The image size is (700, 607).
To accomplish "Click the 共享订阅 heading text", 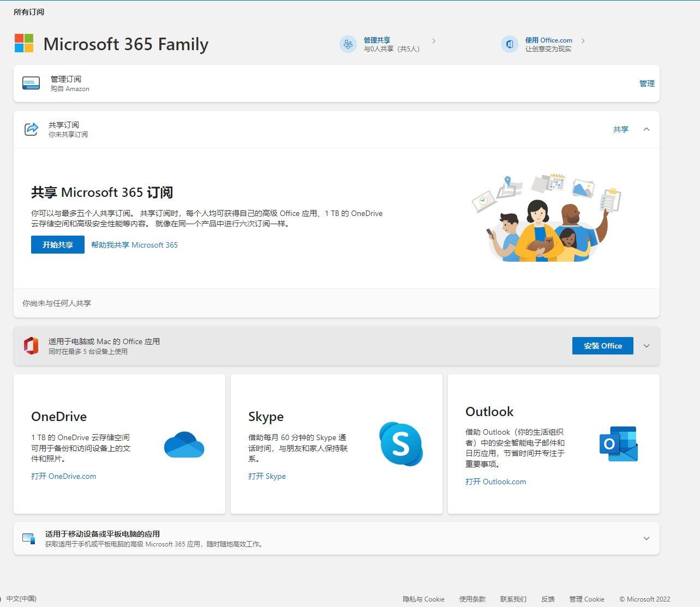I will click(x=64, y=125).
